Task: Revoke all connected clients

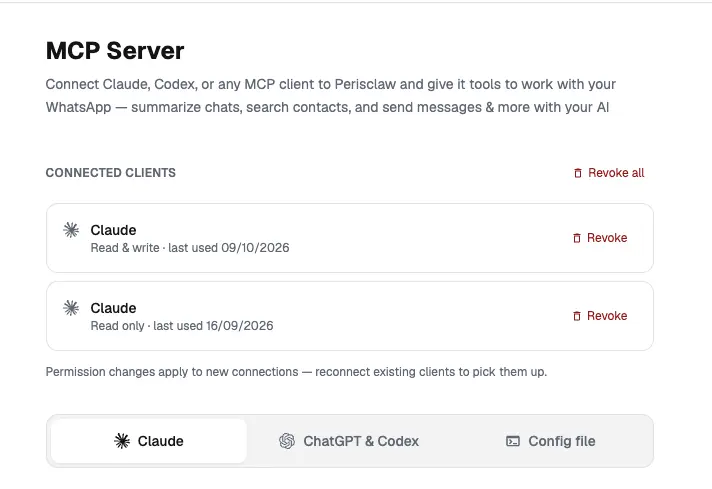Action: (609, 173)
